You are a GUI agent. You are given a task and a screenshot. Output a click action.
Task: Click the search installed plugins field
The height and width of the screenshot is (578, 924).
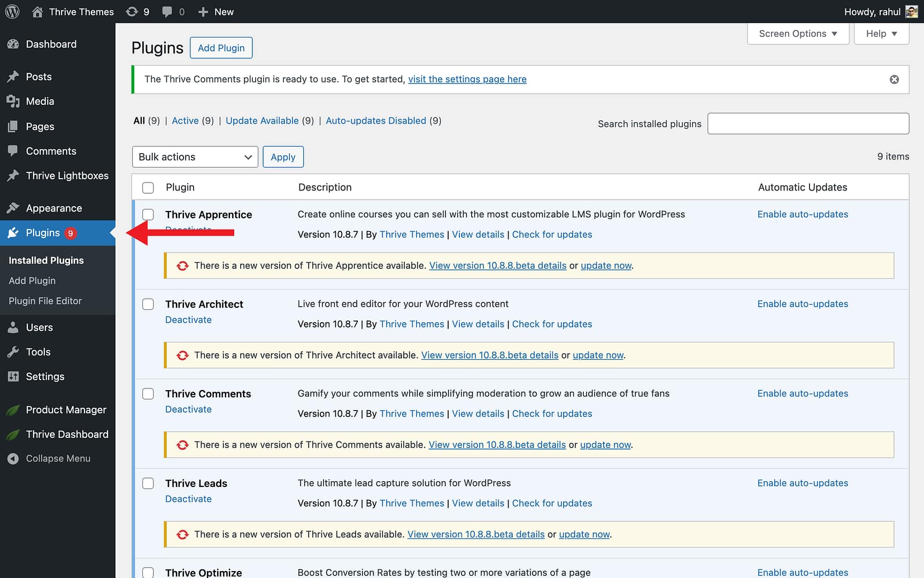point(808,123)
